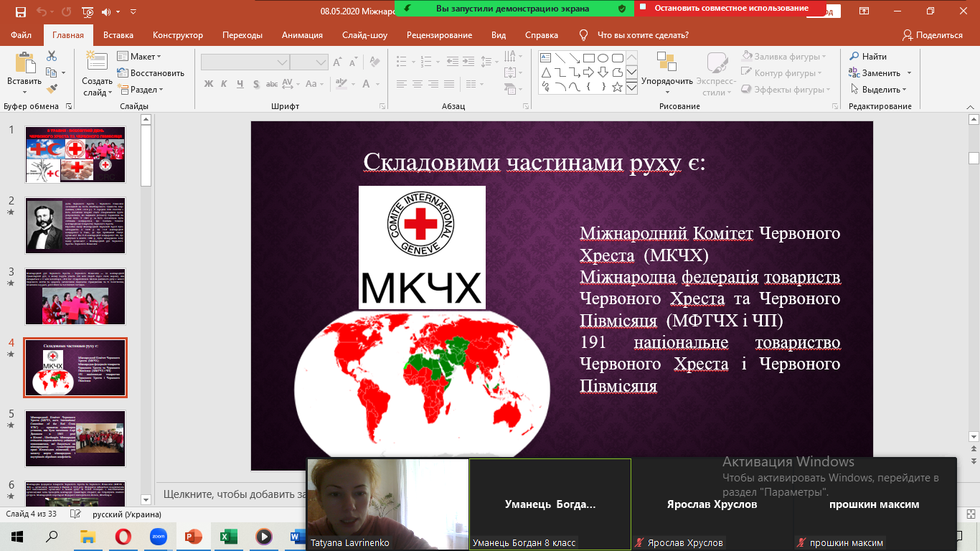
Task: Select the text box shape in gallery
Action: [x=545, y=57]
